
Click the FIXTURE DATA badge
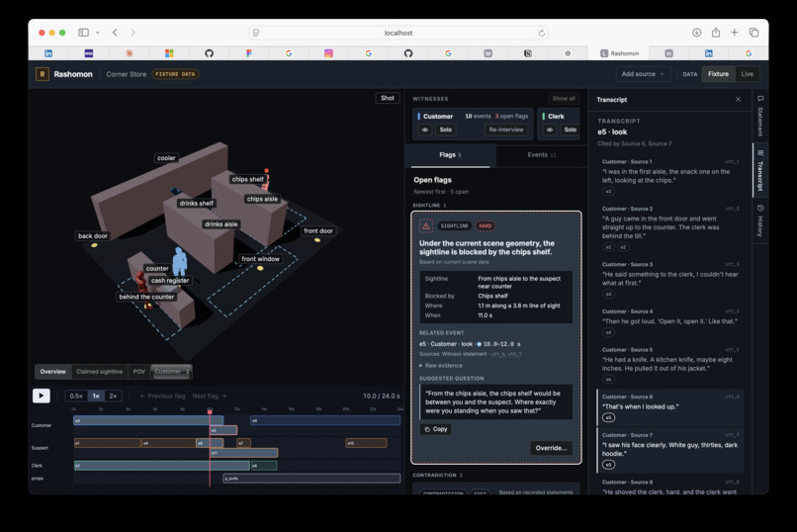tap(175, 74)
